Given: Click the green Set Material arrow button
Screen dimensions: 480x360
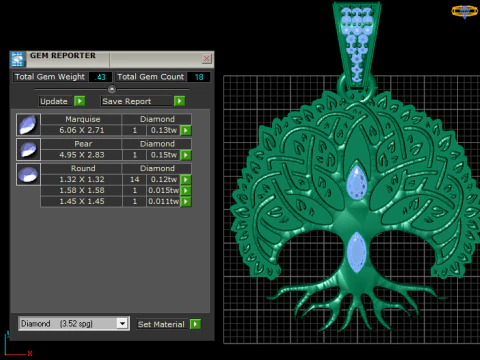Looking at the screenshot, I should [x=195, y=324].
